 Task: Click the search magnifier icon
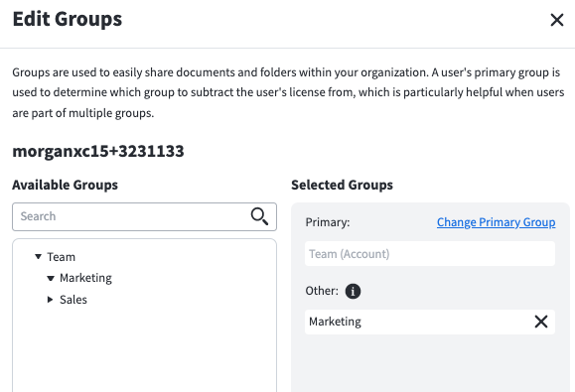click(x=259, y=216)
